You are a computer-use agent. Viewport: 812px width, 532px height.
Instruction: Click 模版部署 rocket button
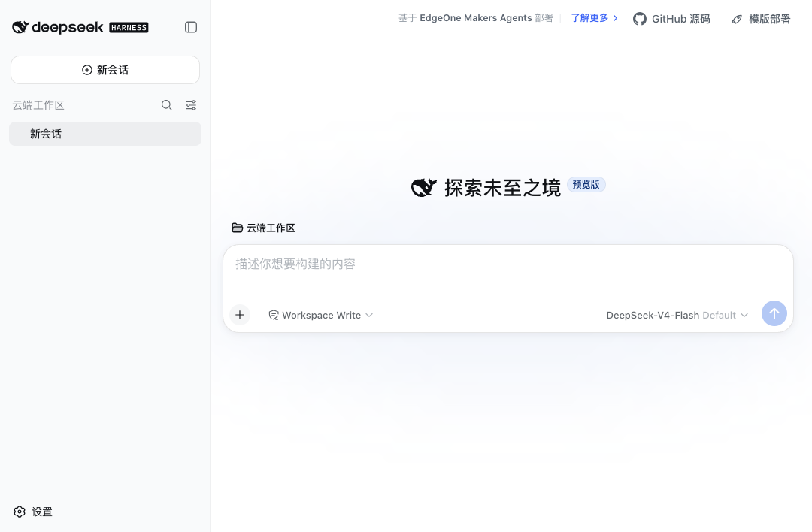[x=761, y=19]
